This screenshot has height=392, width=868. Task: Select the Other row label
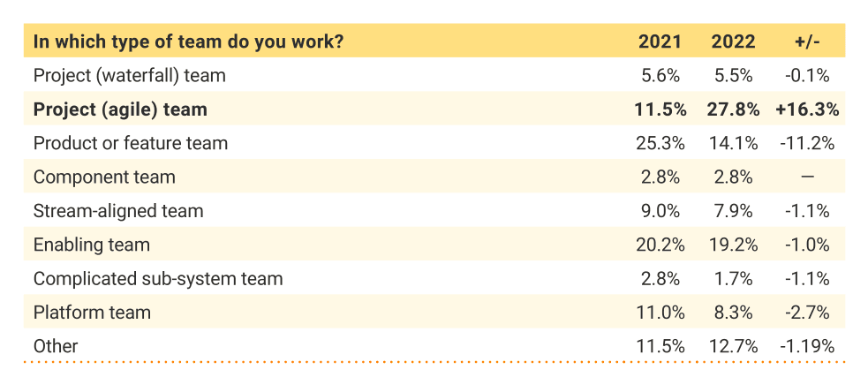coord(56,346)
